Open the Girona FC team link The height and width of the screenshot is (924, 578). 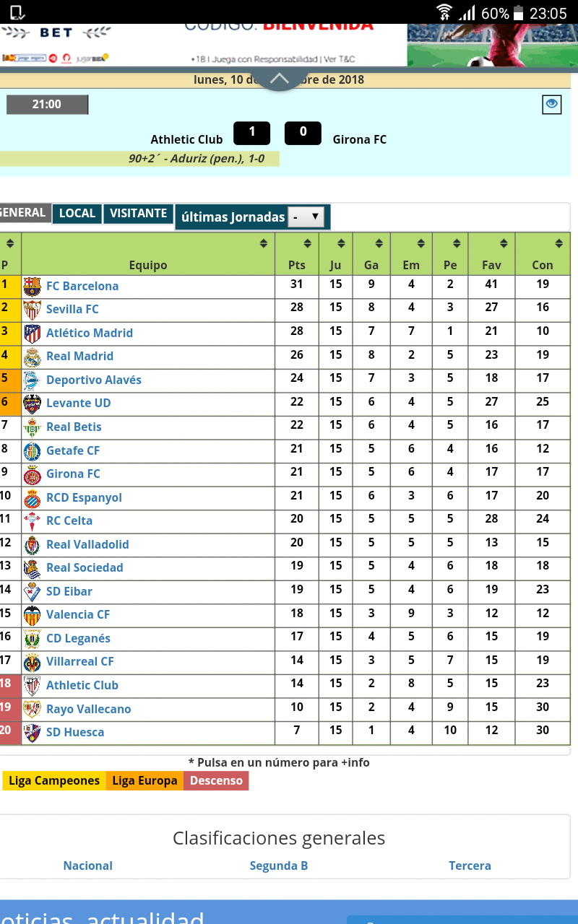(73, 474)
